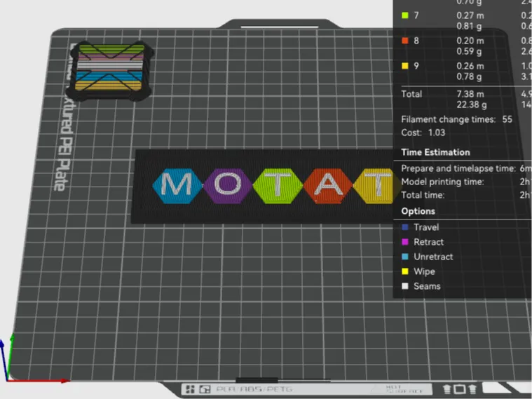This screenshot has width=532, height=399.
Task: Click the yellow Wipe legend square
Action: [x=404, y=271]
